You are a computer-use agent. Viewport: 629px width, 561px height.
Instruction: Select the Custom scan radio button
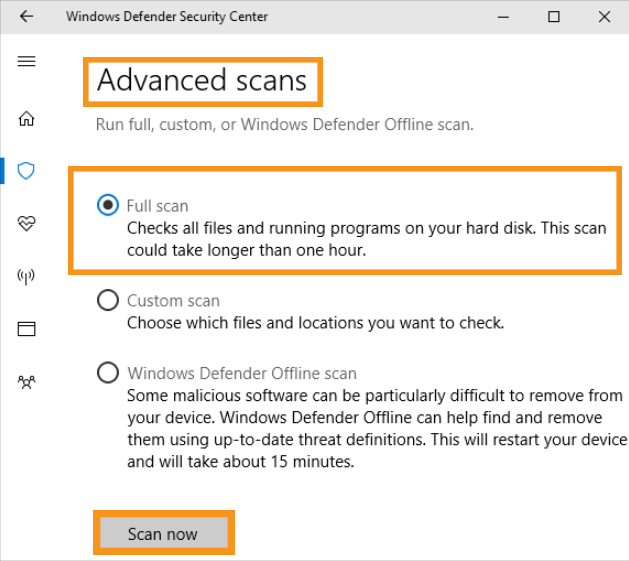point(108,300)
